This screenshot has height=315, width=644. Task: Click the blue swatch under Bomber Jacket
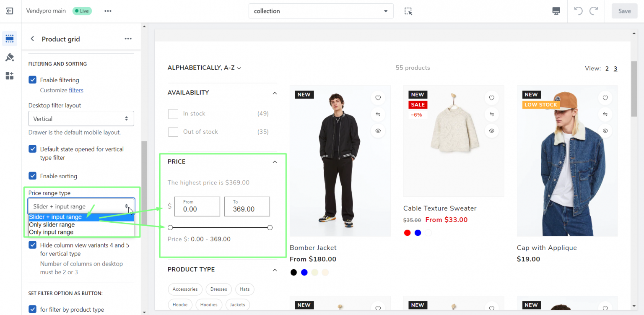(x=304, y=273)
